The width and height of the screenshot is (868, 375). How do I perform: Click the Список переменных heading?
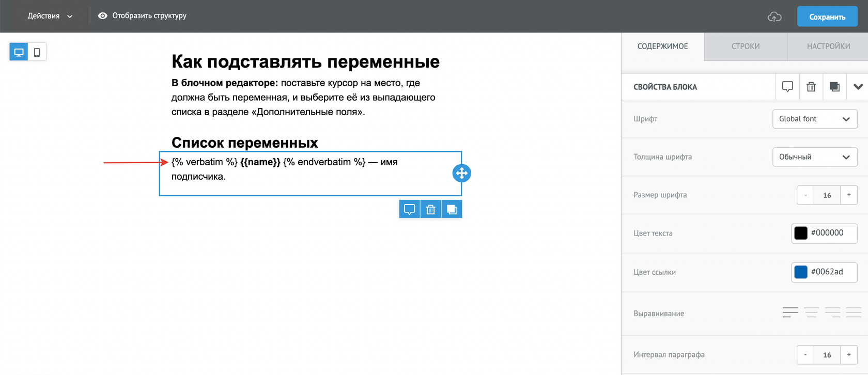point(245,143)
